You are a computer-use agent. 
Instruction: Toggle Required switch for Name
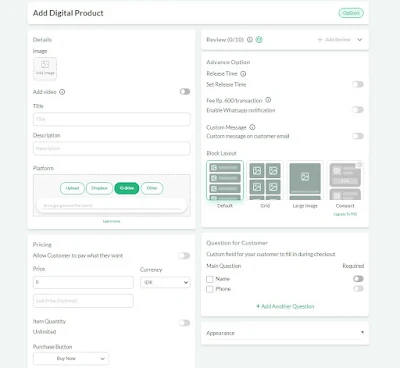coord(358,279)
